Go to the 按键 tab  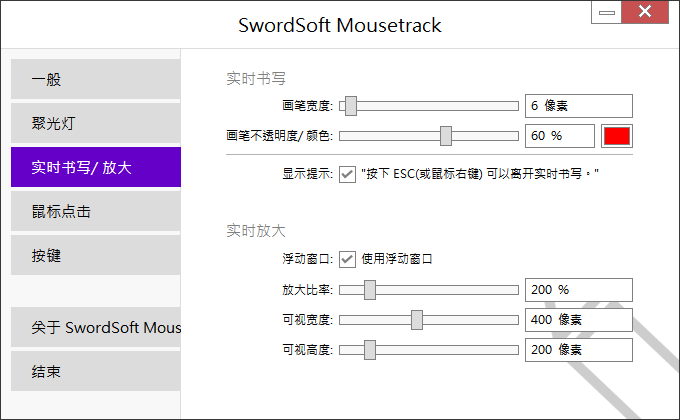[x=95, y=255]
